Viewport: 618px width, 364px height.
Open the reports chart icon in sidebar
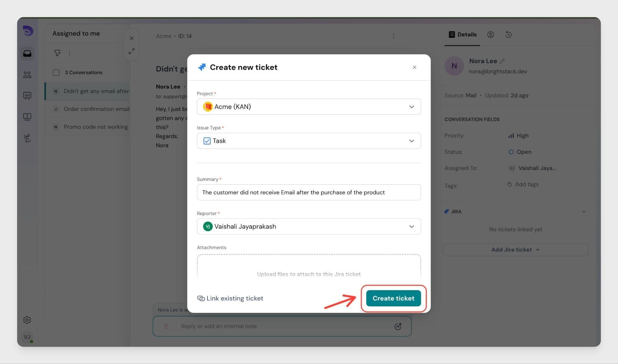coord(27,96)
